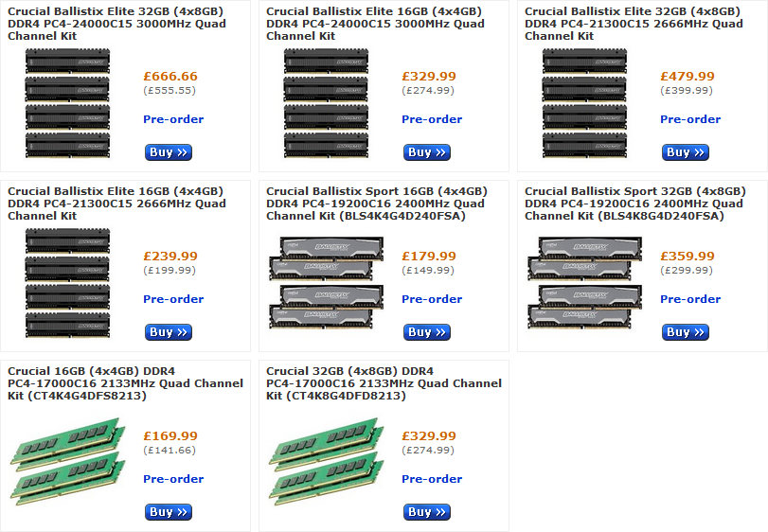Click Pre-order for the £179.99 Ballistix Sport kit

pos(432,299)
